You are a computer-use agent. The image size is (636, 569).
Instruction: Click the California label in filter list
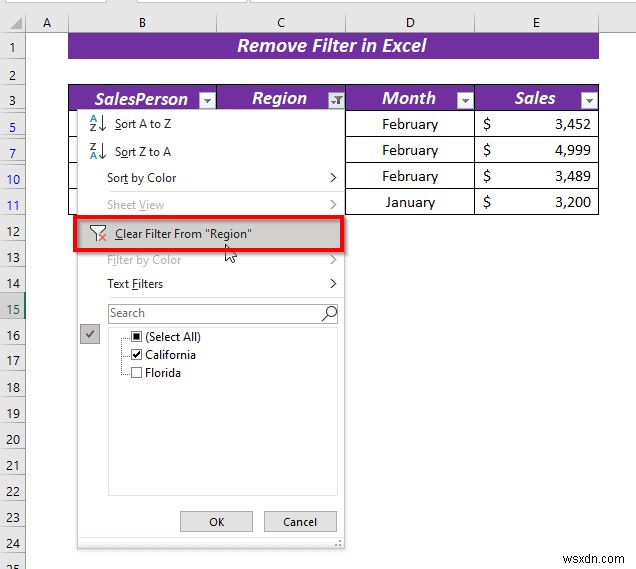coord(170,355)
